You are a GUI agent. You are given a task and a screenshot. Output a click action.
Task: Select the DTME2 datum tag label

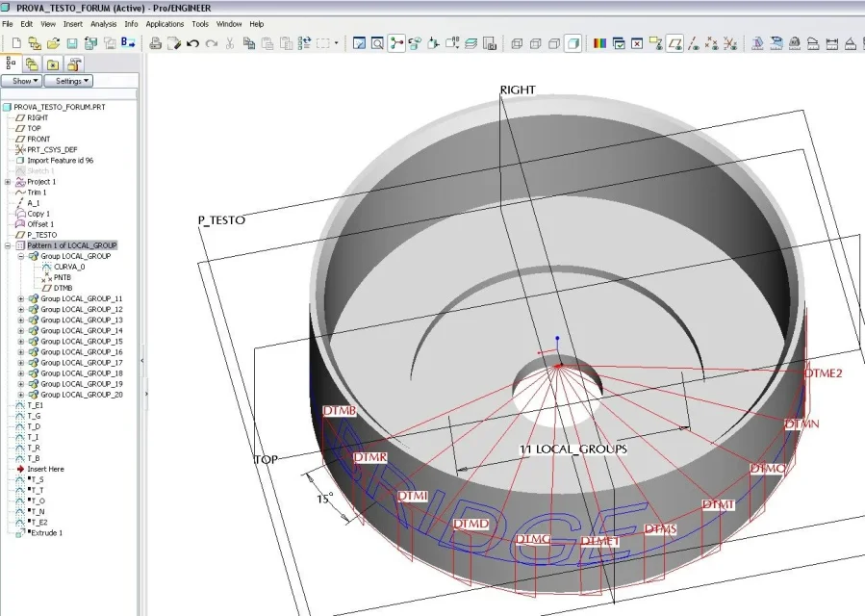point(824,373)
